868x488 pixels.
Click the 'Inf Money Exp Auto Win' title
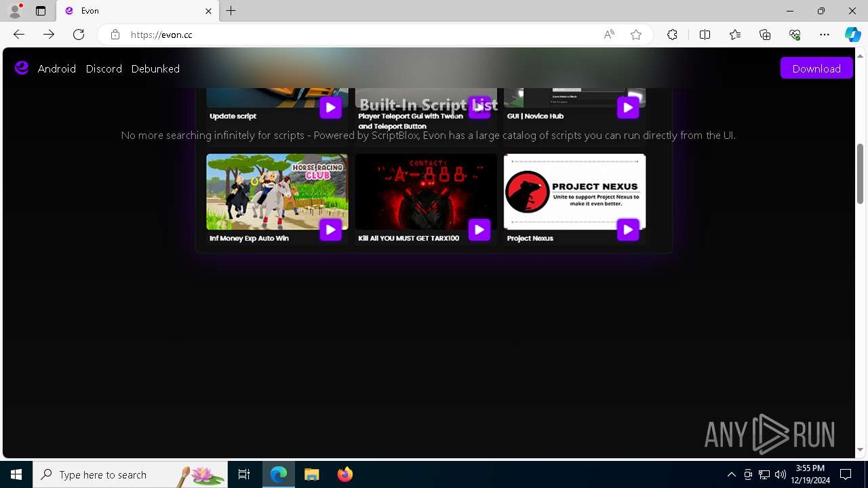(x=249, y=239)
